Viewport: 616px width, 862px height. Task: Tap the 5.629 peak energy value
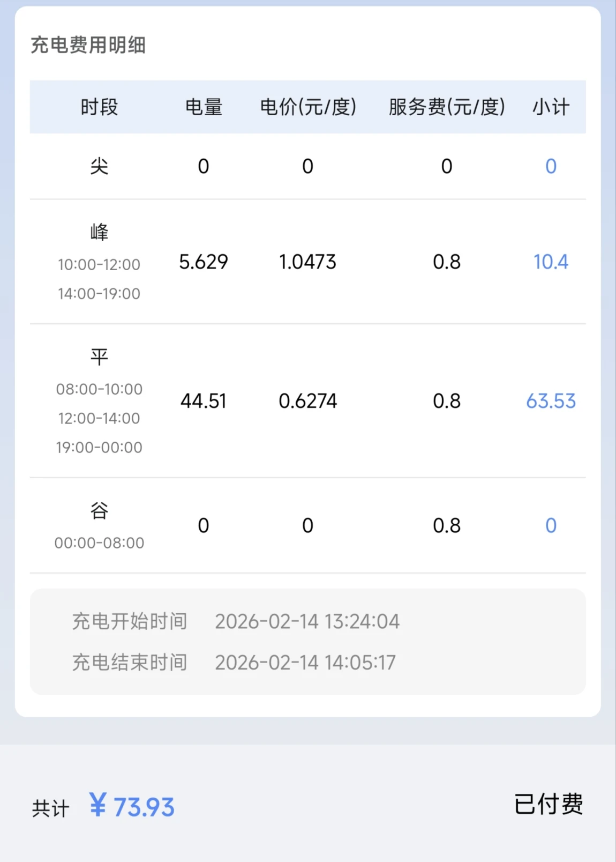click(204, 262)
